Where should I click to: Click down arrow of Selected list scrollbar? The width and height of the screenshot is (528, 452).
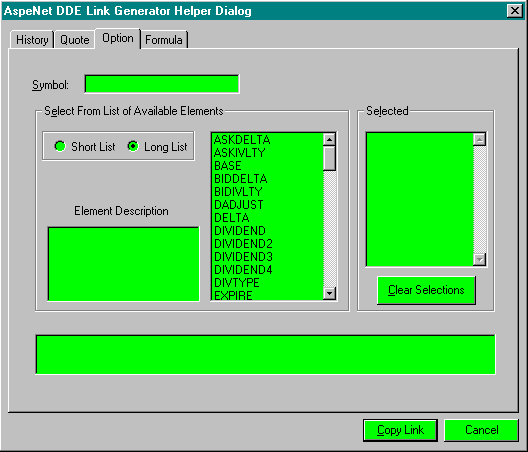(x=479, y=259)
